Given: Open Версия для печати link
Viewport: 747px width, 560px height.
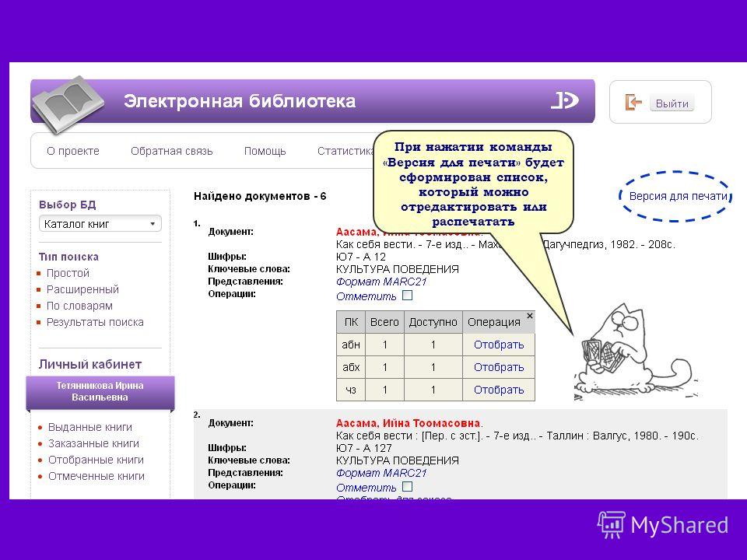Looking at the screenshot, I should point(679,196).
